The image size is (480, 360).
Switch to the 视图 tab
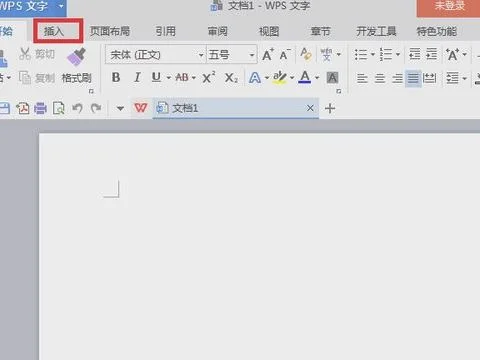click(x=269, y=32)
